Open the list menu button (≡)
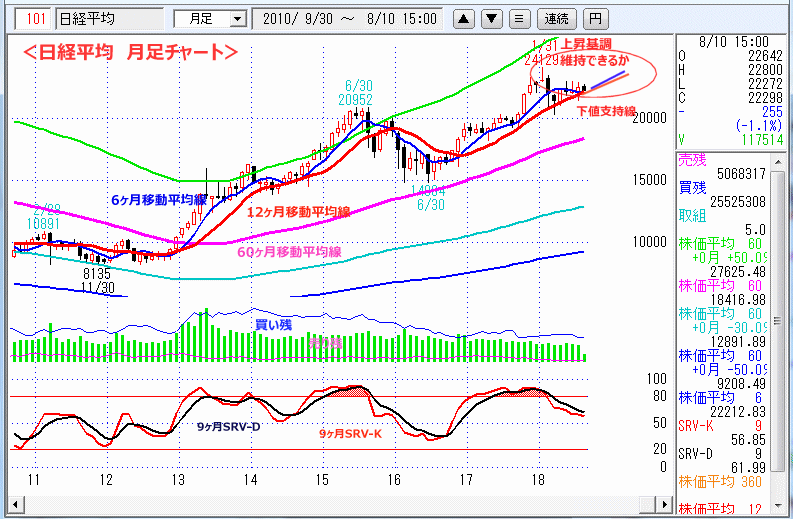The height and width of the screenshot is (519, 793). 519,19
